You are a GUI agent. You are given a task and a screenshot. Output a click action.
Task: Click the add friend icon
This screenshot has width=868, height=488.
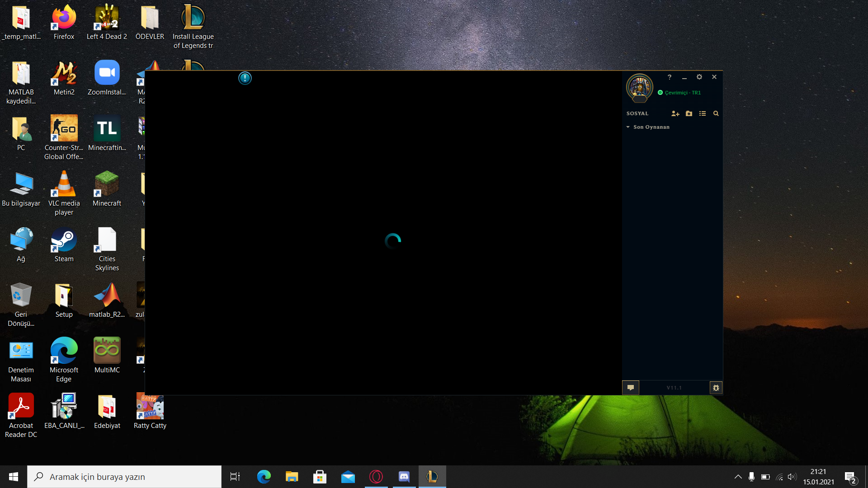(x=675, y=114)
